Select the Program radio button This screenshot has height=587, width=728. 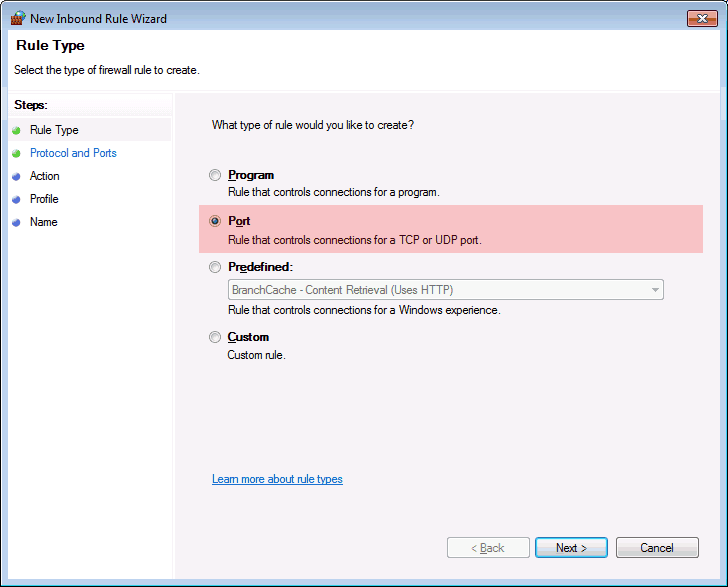(x=214, y=175)
